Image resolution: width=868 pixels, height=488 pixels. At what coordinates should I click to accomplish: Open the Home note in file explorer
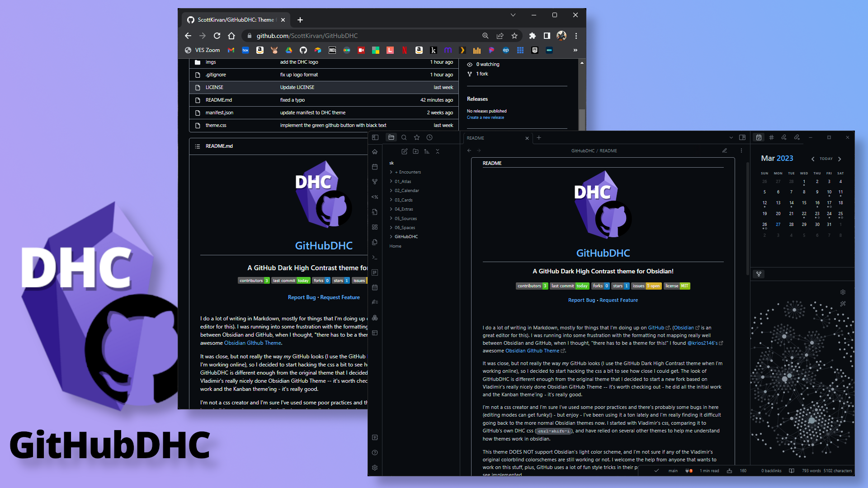click(395, 246)
